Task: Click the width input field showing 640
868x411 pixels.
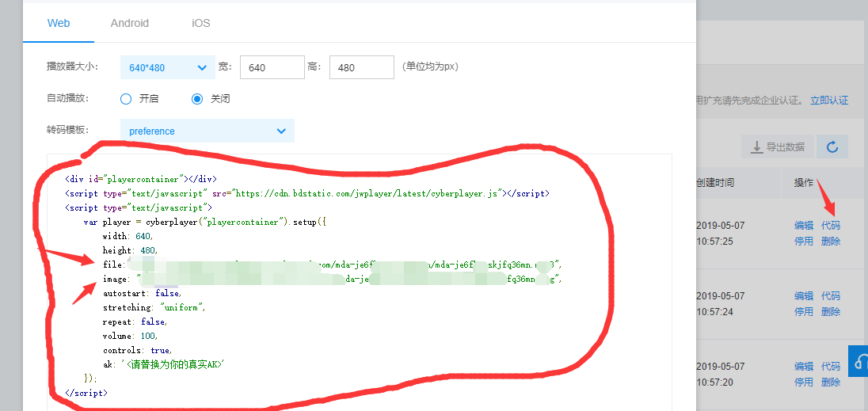Action: coord(273,67)
